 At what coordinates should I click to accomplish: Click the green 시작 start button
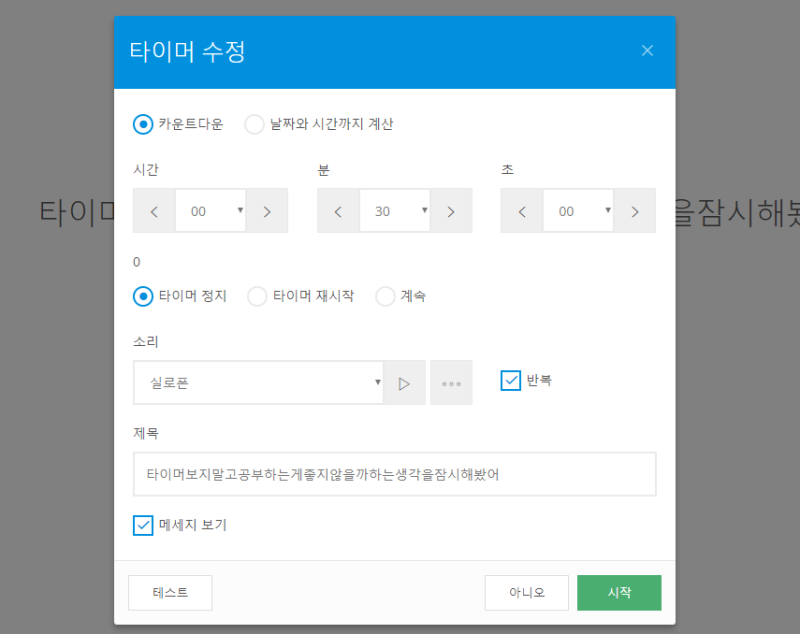(619, 592)
